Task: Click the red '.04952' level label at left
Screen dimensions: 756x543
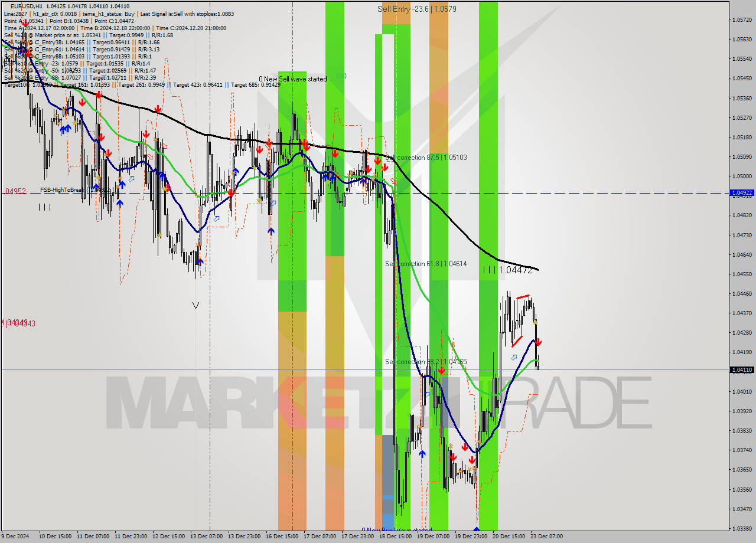Action: pos(15,191)
